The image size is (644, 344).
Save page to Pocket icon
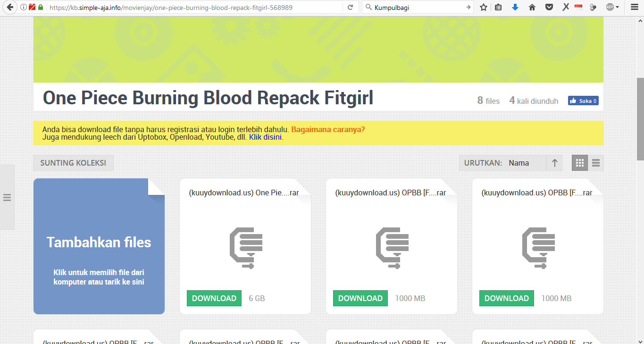coord(549,8)
